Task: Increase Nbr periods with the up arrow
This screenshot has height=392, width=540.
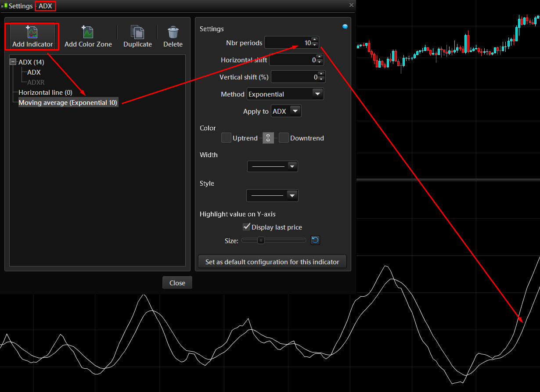Action: 314,40
